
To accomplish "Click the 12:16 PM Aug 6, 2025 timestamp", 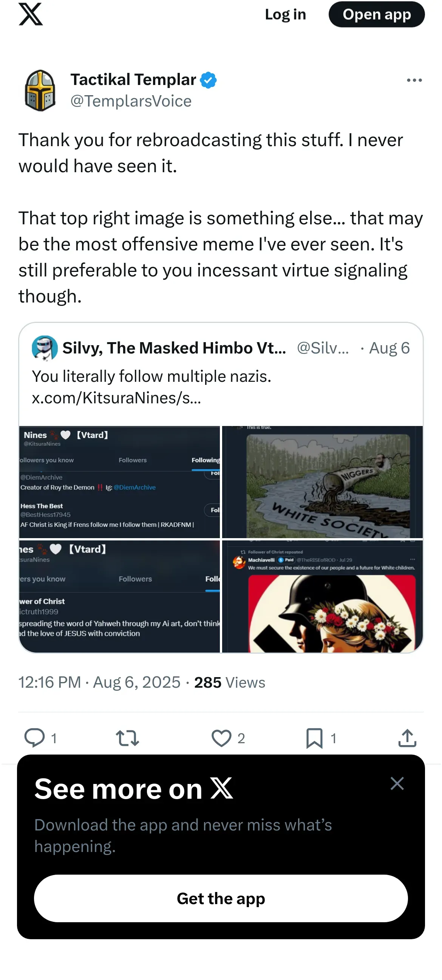I will tap(99, 682).
